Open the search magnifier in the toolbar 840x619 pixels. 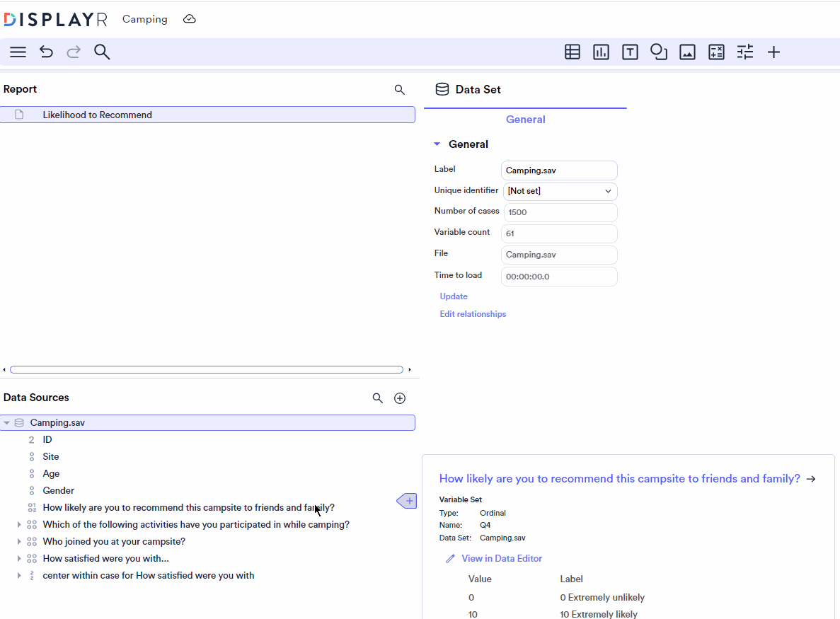pyautogui.click(x=102, y=52)
